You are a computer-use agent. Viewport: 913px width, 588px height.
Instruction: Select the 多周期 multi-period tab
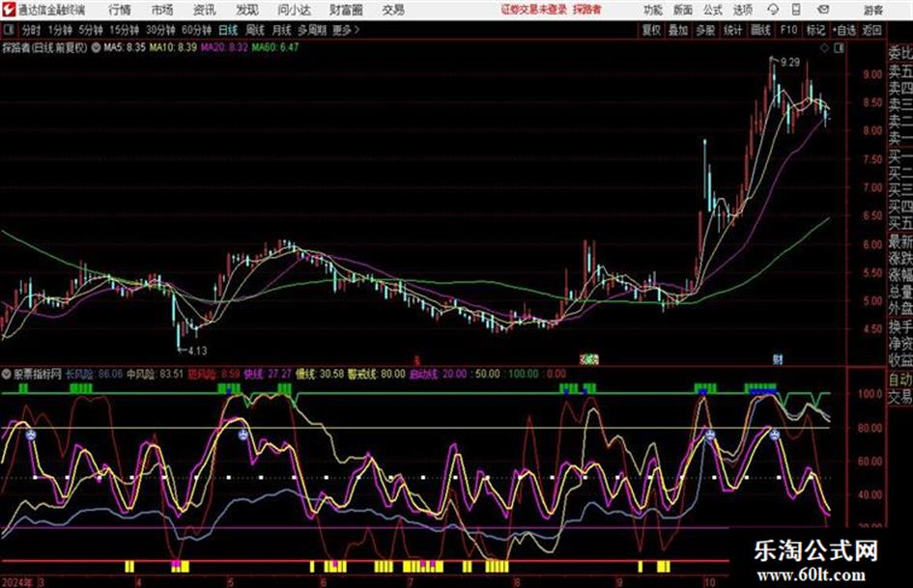(312, 30)
